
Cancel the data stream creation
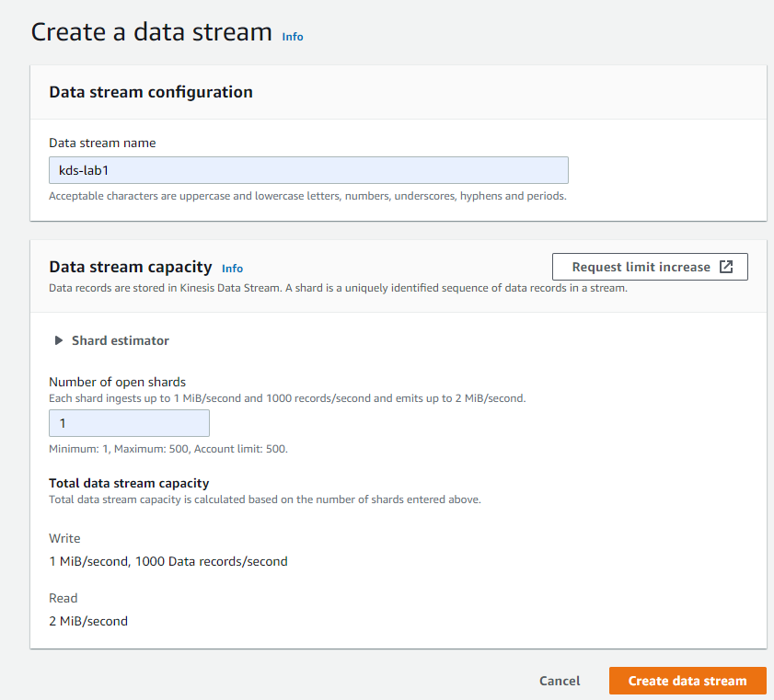(x=560, y=681)
